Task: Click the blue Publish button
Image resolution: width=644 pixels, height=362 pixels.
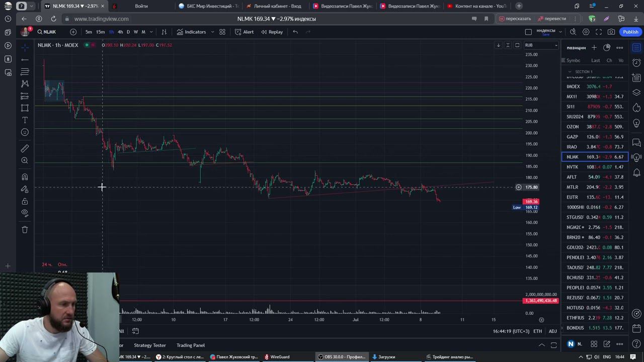Action: 630,32
